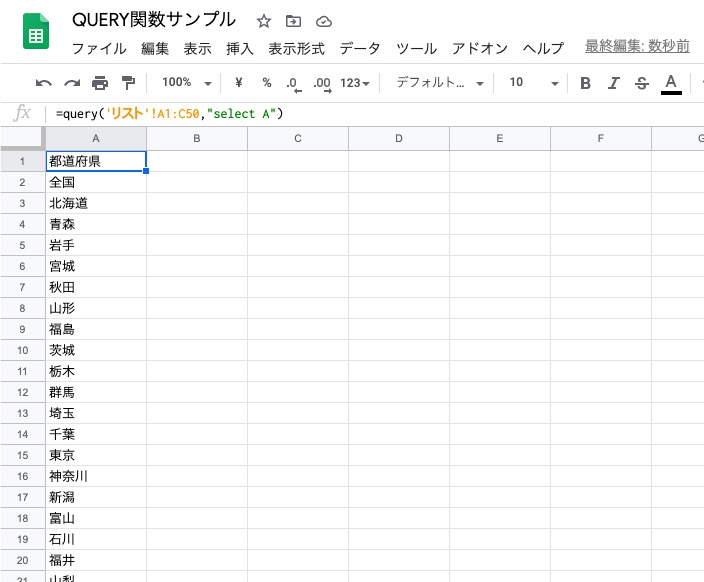Toggle italic text style

[614, 83]
